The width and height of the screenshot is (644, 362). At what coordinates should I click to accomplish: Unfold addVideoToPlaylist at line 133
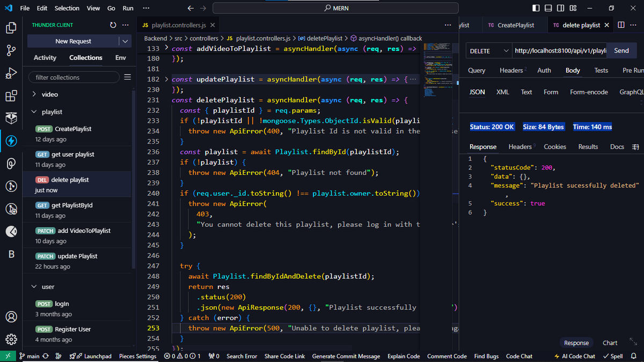(166, 48)
